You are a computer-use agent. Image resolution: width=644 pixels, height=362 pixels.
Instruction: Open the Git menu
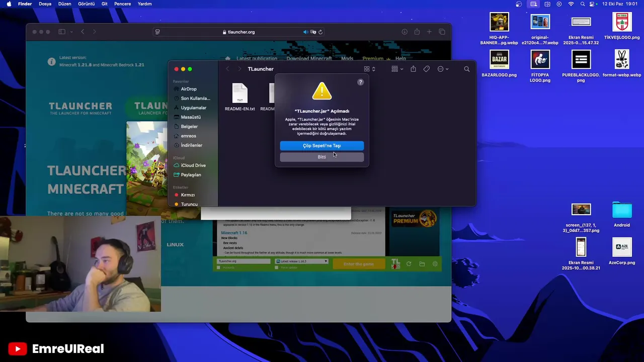[105, 4]
